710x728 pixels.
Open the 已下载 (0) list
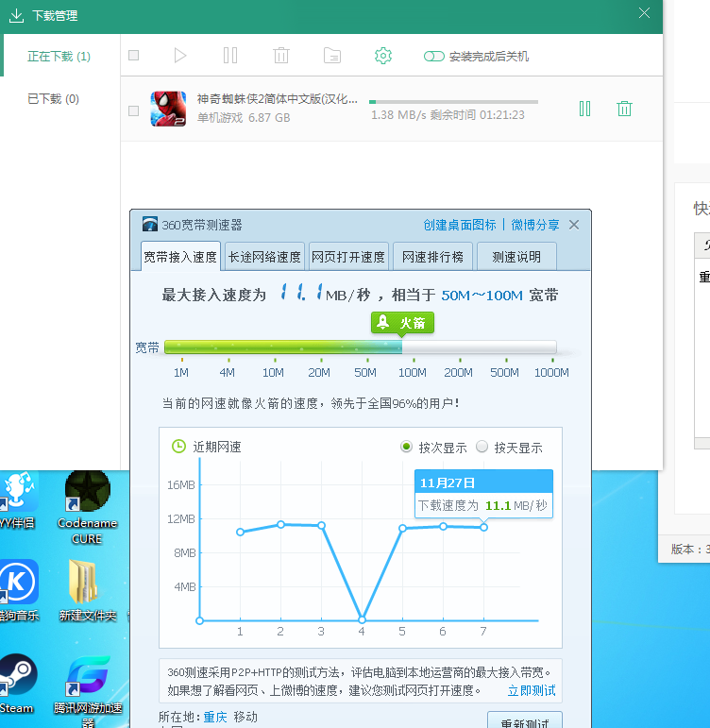[x=53, y=99]
